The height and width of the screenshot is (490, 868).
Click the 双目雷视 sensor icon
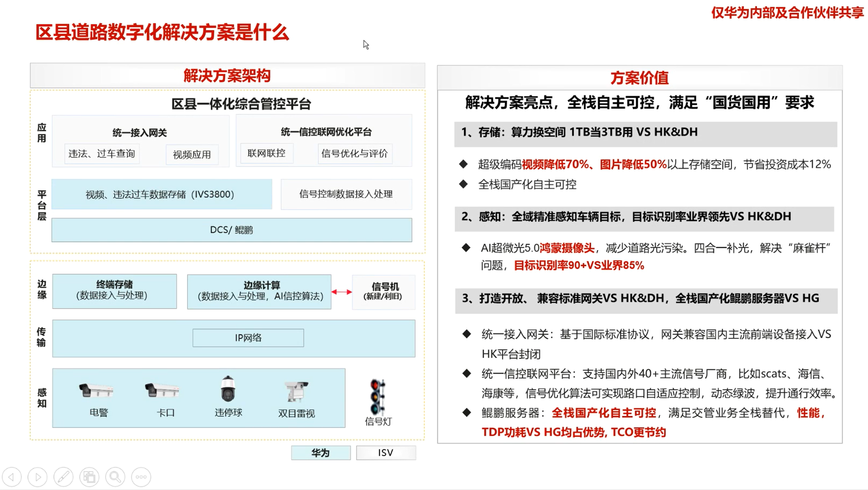coord(296,391)
